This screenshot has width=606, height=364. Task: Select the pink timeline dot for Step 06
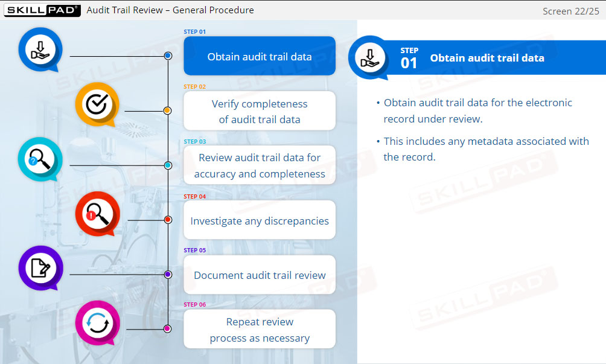(x=167, y=328)
